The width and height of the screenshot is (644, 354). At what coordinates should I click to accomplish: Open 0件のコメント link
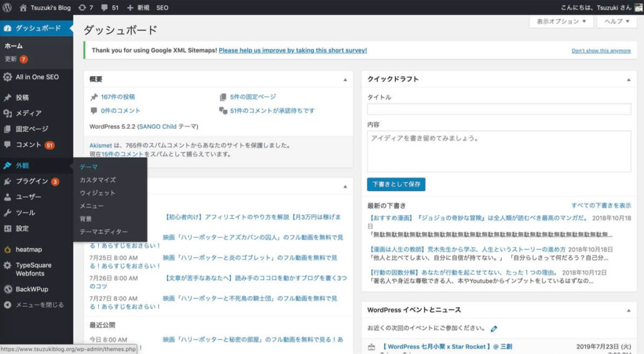tap(120, 111)
